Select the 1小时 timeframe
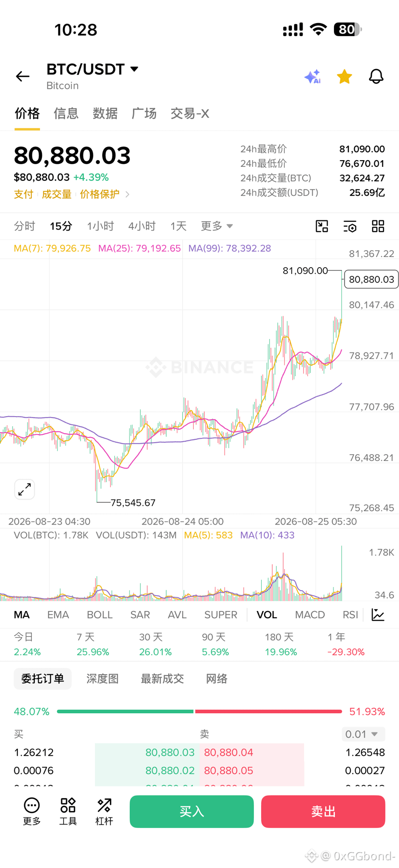The image size is (399, 868). point(100,226)
